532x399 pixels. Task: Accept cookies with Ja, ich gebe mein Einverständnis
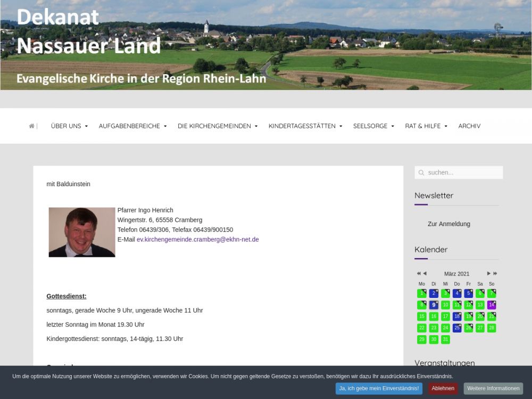(x=379, y=388)
